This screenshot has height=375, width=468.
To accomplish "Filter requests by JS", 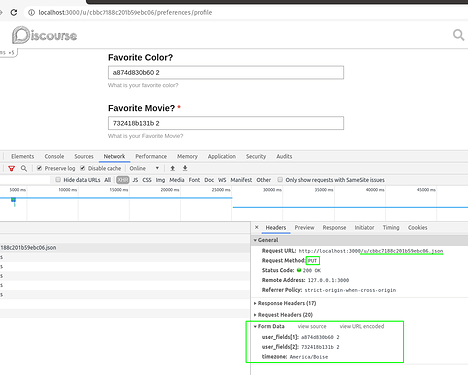I will tap(135, 180).
